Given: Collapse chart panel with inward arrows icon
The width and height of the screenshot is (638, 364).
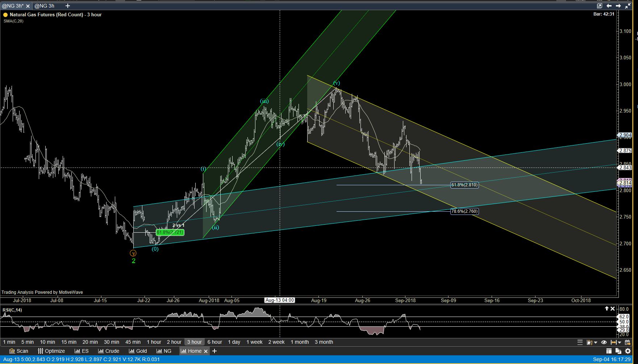Looking at the screenshot, I should (628, 6).
